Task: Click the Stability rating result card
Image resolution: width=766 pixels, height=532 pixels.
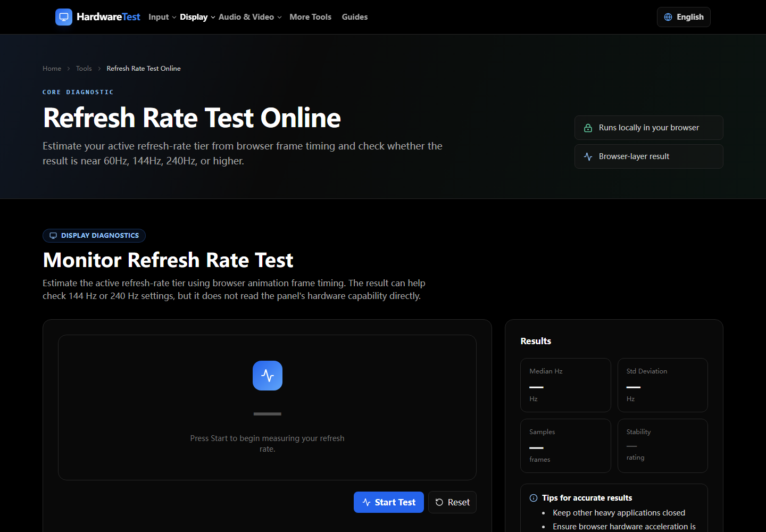Action: click(663, 446)
